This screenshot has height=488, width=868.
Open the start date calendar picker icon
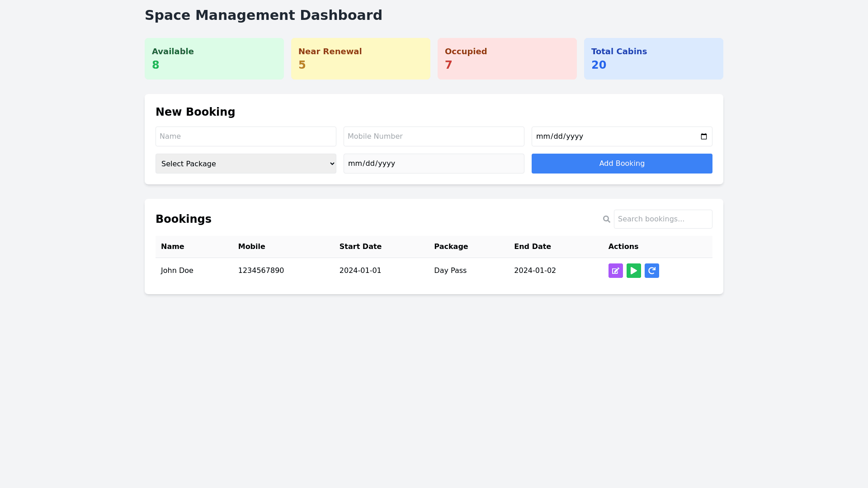(x=703, y=136)
